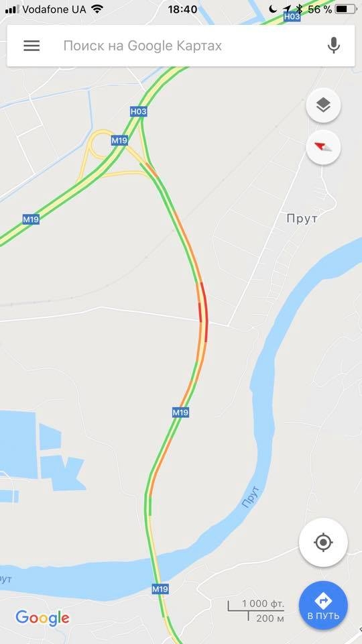Tap the H03 shield near the top edge
Screen dimensions: 362x644
292,16
